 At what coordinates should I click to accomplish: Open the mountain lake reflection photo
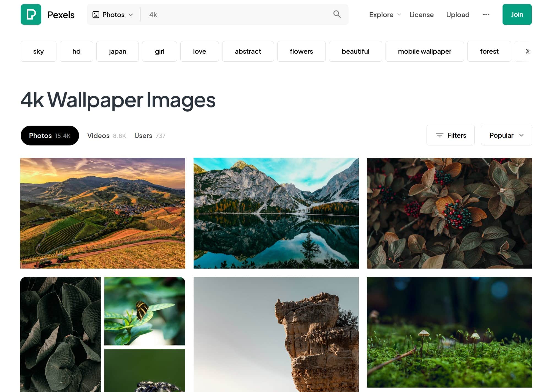pyautogui.click(x=276, y=213)
